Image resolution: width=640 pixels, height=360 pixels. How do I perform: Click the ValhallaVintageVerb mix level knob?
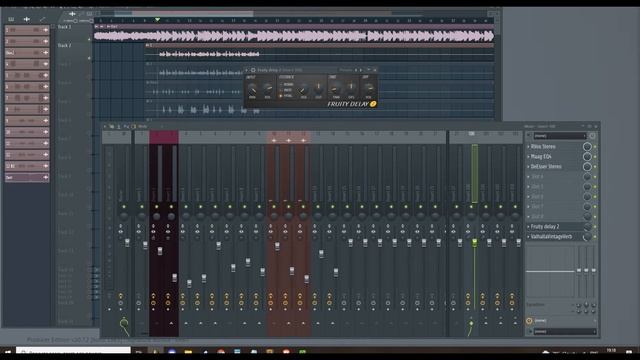tap(587, 237)
